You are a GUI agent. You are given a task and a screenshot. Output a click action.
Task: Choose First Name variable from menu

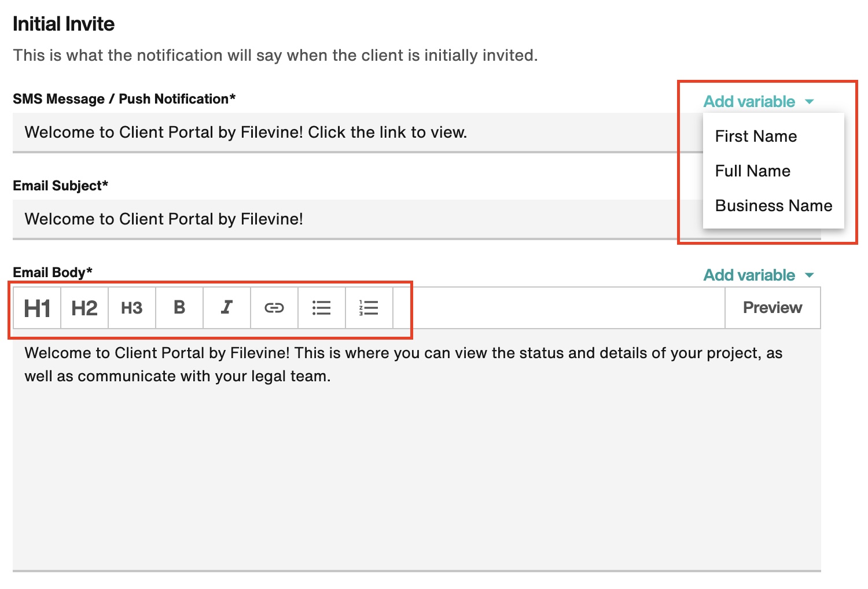click(x=774, y=137)
